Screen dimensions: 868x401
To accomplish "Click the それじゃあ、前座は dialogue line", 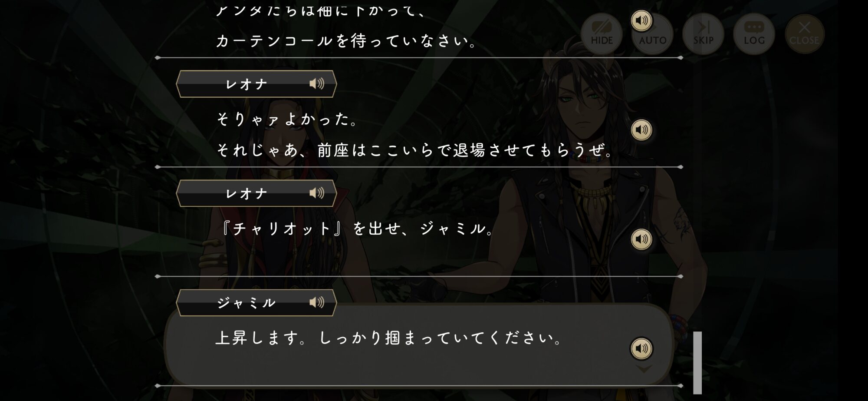I will pyautogui.click(x=415, y=150).
